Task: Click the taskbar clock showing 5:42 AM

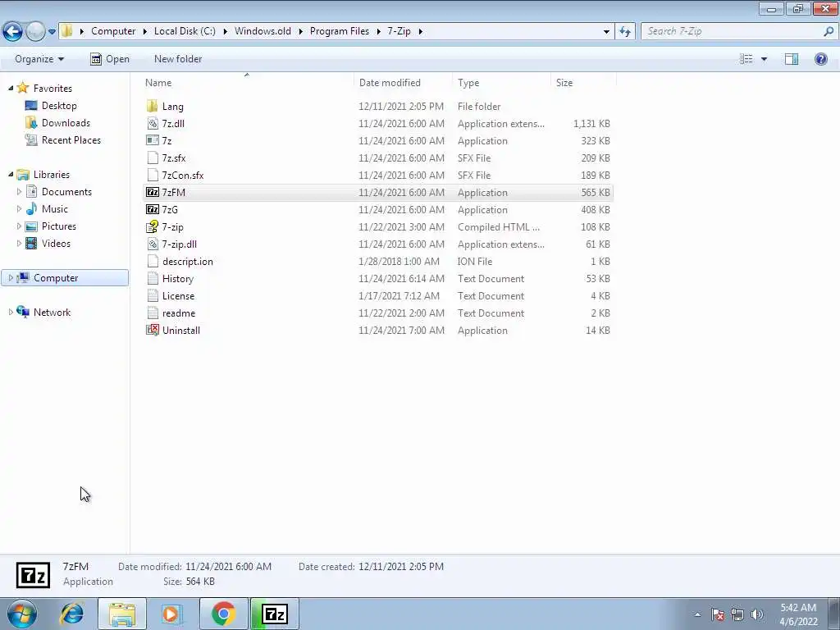Action: coord(798,614)
